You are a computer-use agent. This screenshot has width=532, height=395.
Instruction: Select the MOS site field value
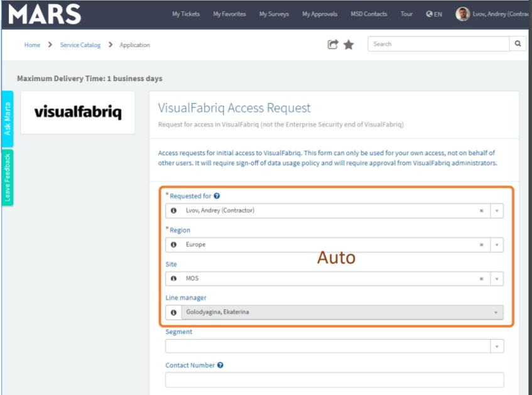coord(192,278)
